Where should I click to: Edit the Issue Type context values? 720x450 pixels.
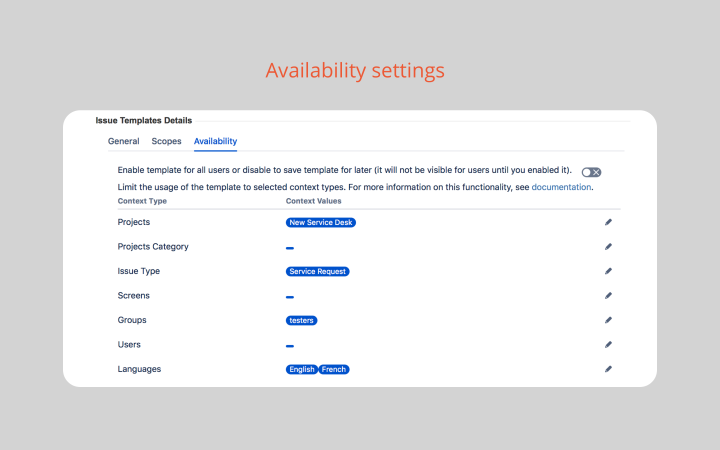tap(608, 271)
